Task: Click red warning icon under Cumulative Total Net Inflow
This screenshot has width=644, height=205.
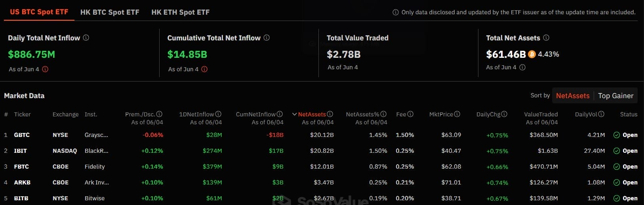Action: pos(204,69)
